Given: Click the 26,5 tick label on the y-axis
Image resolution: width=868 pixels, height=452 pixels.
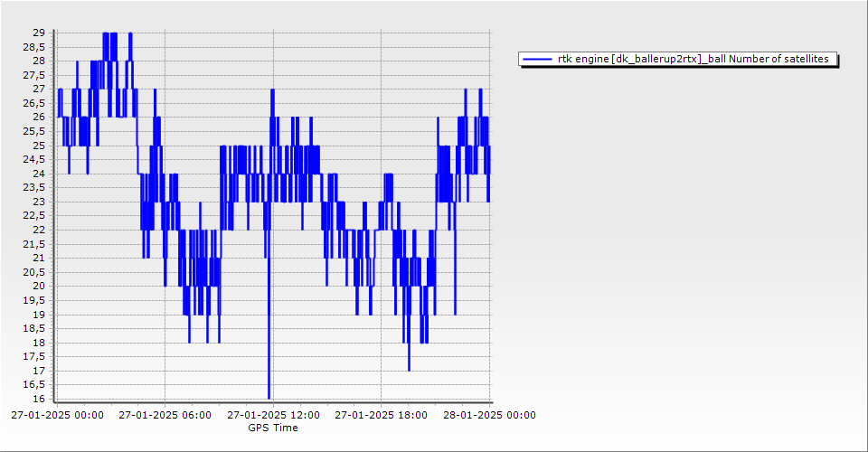Looking at the screenshot, I should pyautogui.click(x=34, y=103).
